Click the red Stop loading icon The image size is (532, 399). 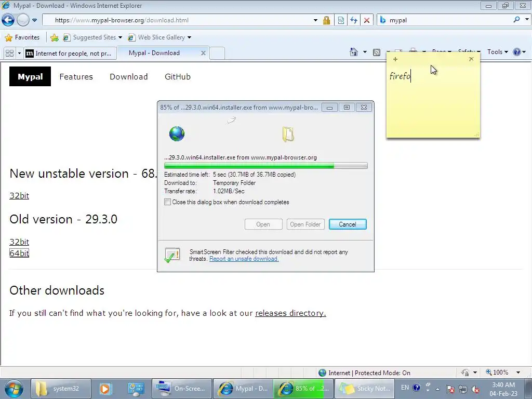pos(367,20)
